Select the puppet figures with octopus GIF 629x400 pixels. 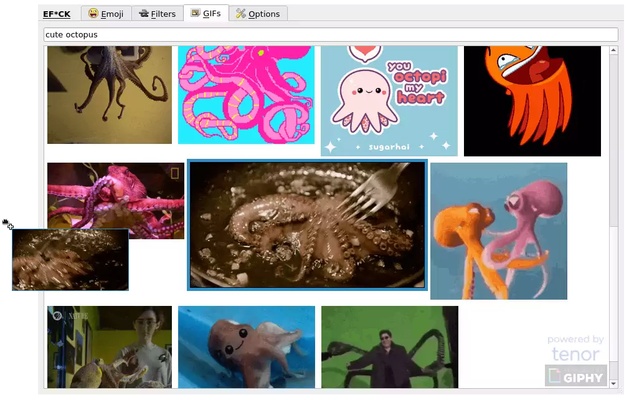[x=109, y=347]
